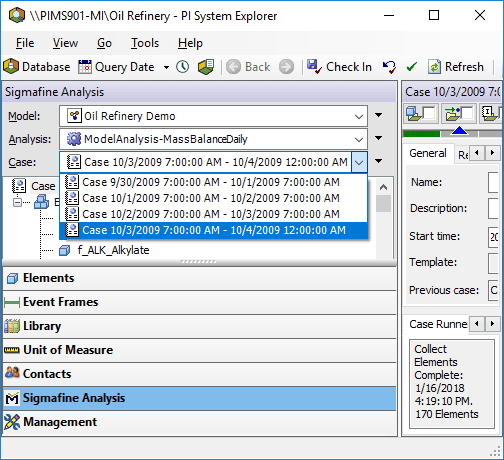Collapse the tree node with minus box
Image resolution: width=504 pixels, height=460 pixels.
pyautogui.click(x=17, y=202)
